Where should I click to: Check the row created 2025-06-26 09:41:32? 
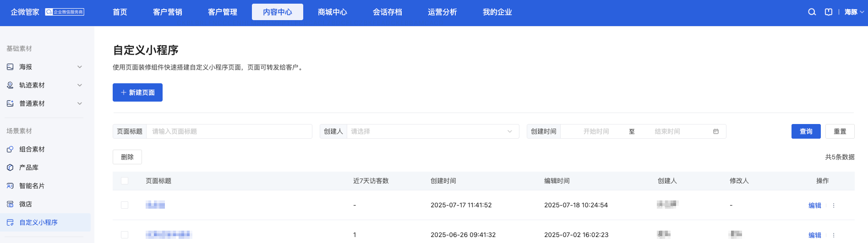tap(125, 235)
